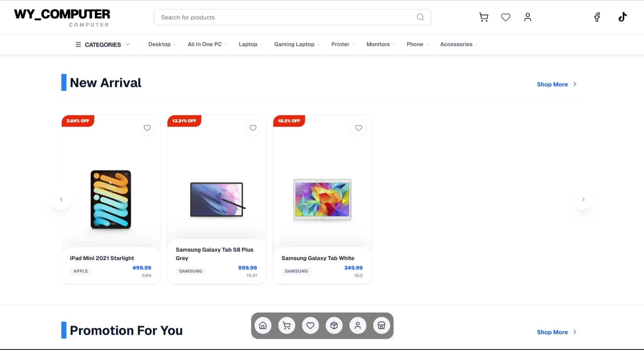
Task: Open cart from the floating bottom bar
Action: coord(286,326)
